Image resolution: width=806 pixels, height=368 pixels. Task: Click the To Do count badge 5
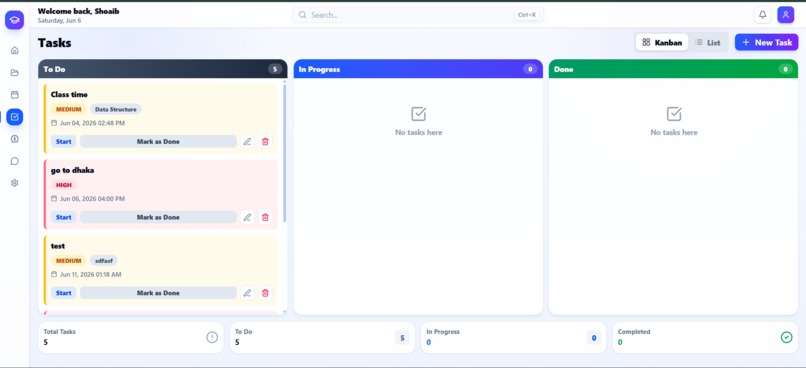tap(275, 69)
